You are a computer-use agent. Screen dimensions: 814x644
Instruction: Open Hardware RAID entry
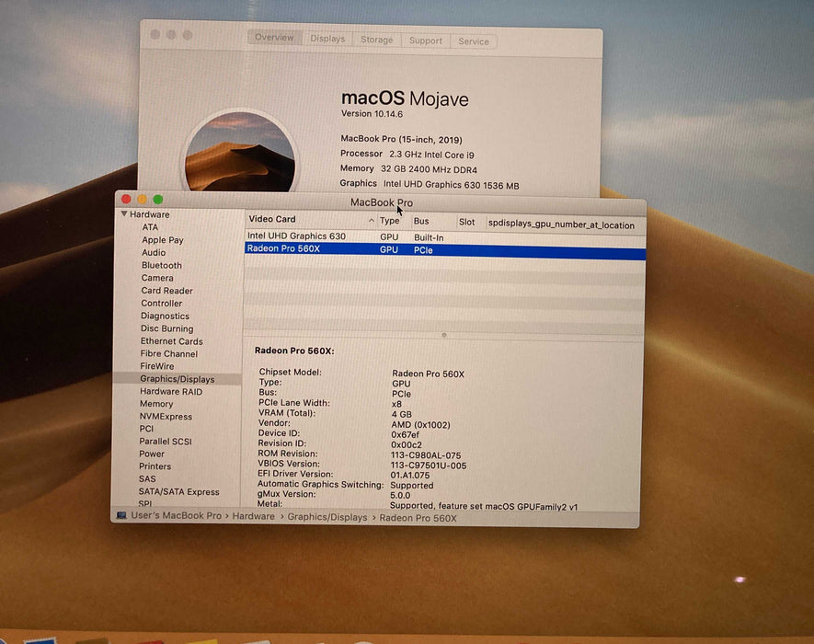[x=171, y=392]
